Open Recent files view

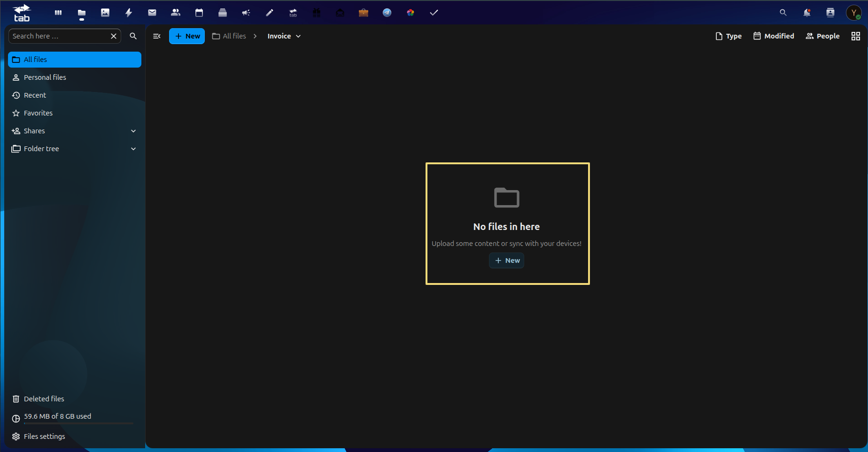point(75,95)
